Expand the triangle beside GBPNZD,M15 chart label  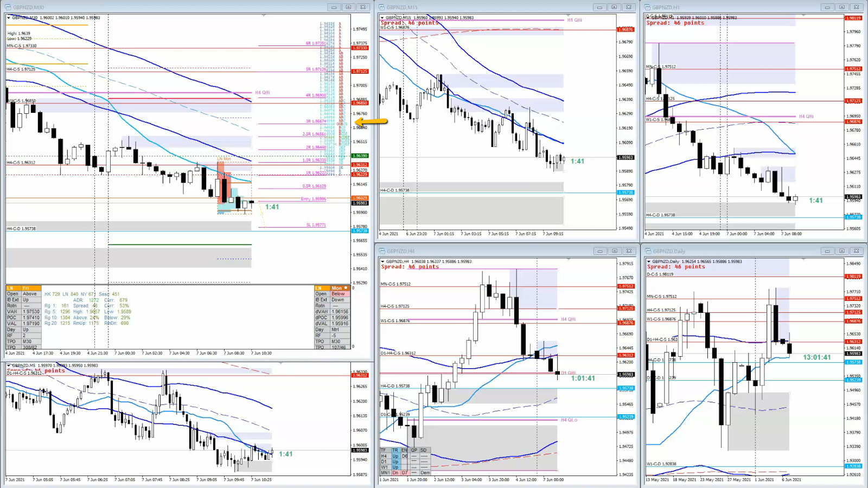tap(382, 17)
